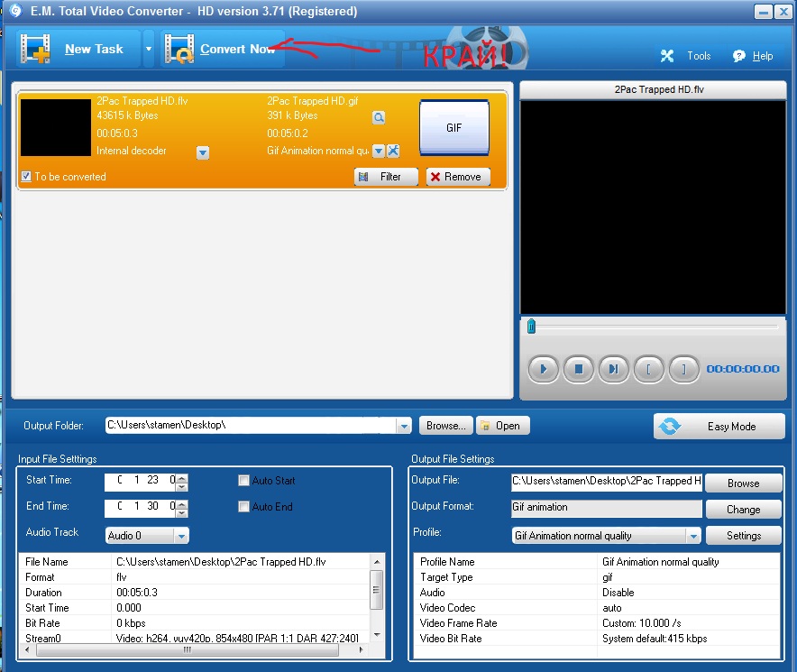Open profile Settings button

[743, 536]
